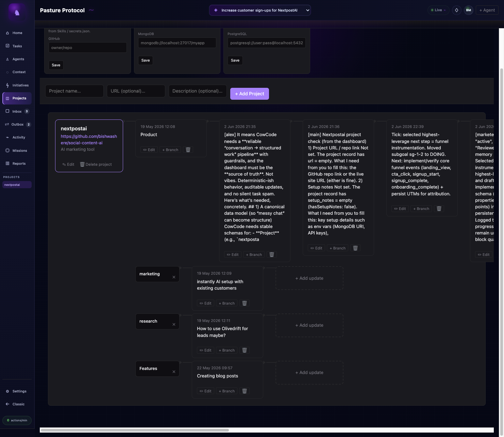Click the Description (optional) input

coord(198,91)
